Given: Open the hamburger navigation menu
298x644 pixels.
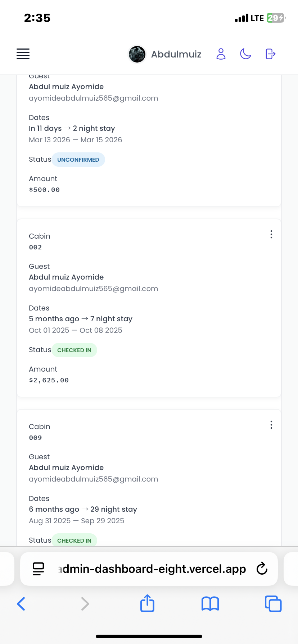Looking at the screenshot, I should coord(23,54).
